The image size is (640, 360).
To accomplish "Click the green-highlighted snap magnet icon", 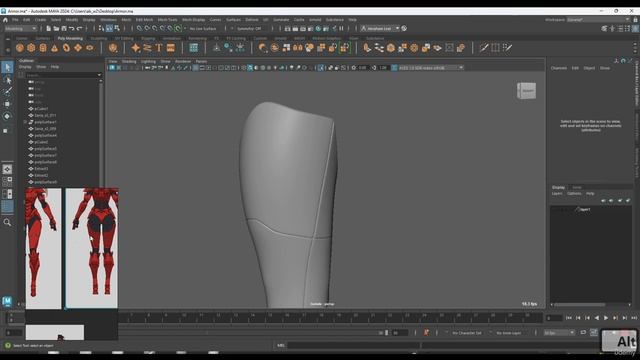I will [178, 29].
